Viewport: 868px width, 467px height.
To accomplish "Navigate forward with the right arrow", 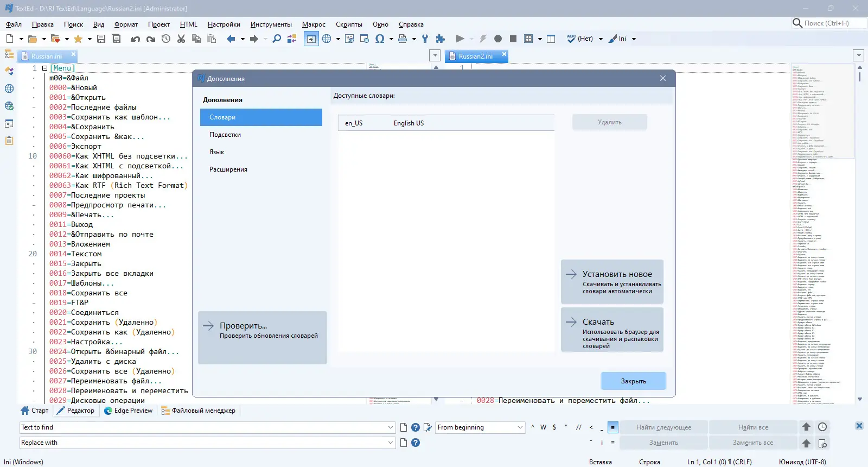I will [254, 39].
